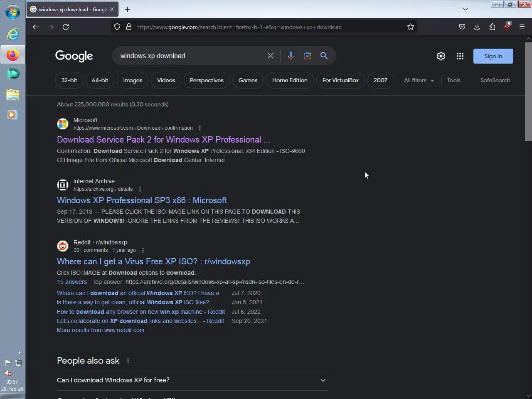This screenshot has width=532, height=399.
Task: Sign in to Google account
Action: (493, 56)
